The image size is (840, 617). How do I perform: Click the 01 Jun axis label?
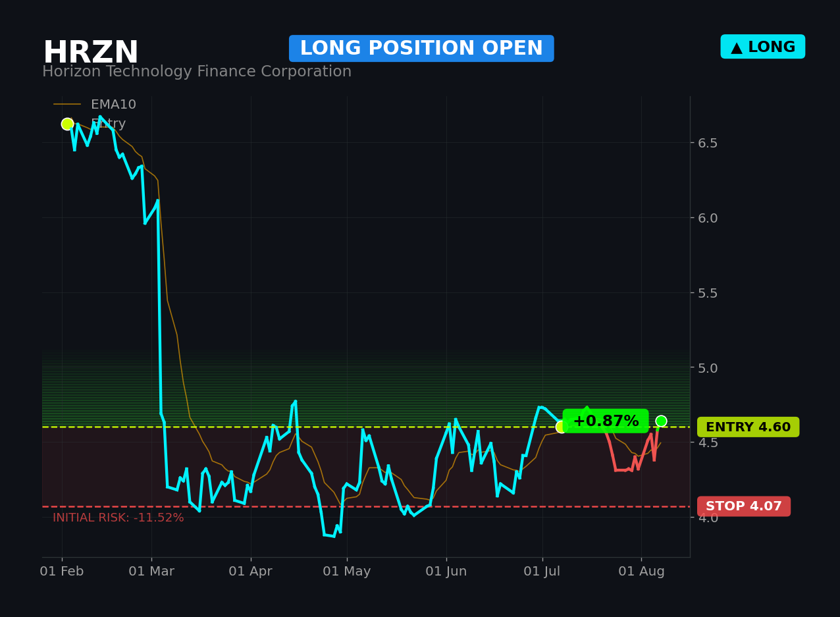pos(446,572)
